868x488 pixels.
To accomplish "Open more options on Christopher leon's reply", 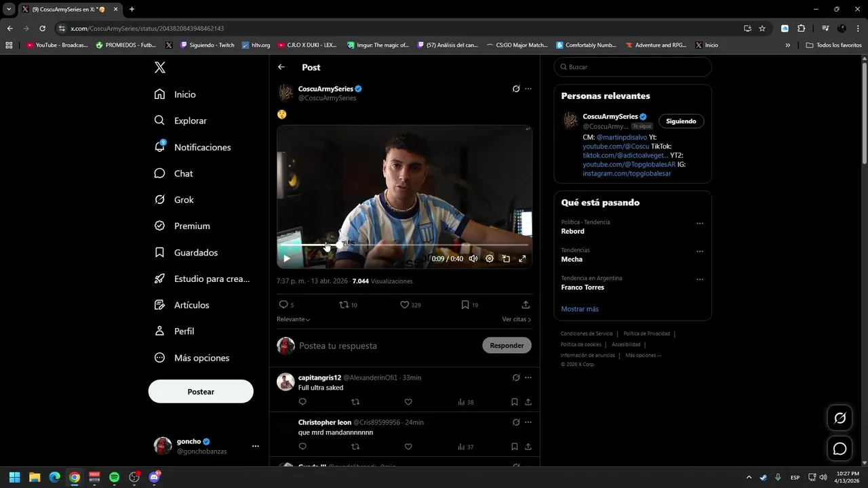I will point(528,422).
